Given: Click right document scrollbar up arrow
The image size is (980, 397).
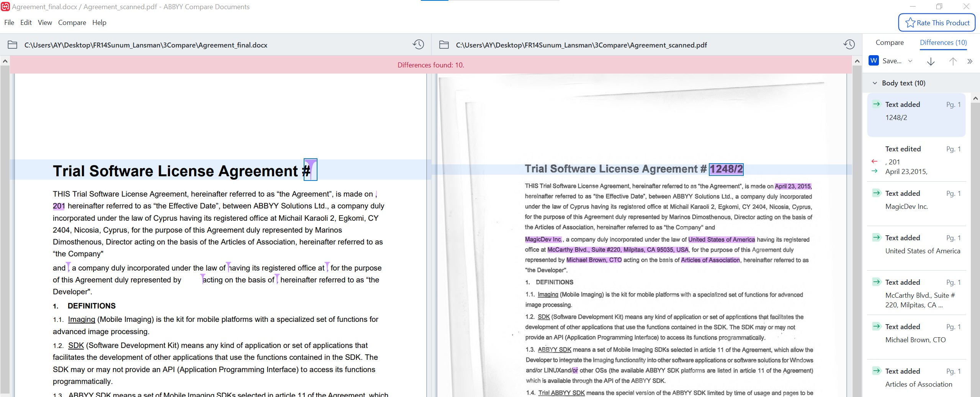Looking at the screenshot, I should click(x=857, y=61).
